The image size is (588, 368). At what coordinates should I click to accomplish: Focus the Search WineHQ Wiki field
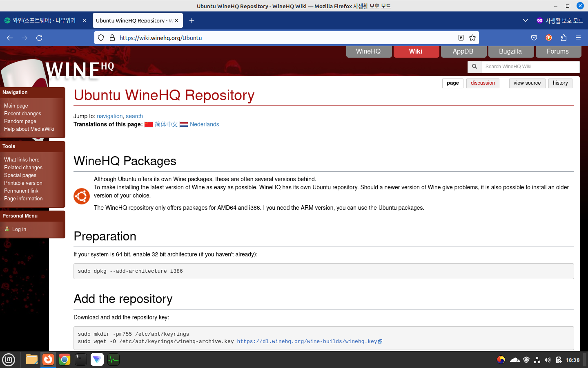click(x=530, y=67)
